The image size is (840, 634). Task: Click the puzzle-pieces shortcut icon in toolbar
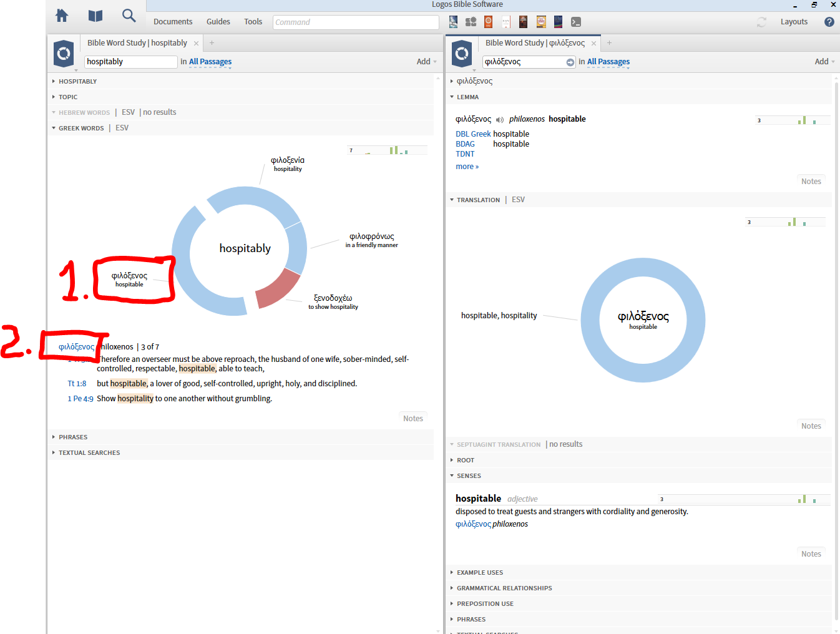[471, 22]
